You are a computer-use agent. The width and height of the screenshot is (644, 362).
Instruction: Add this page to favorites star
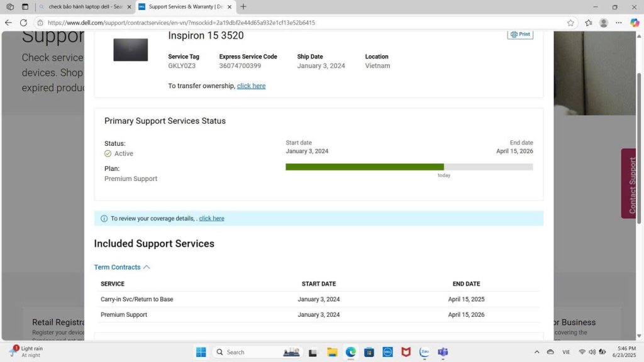[570, 23]
